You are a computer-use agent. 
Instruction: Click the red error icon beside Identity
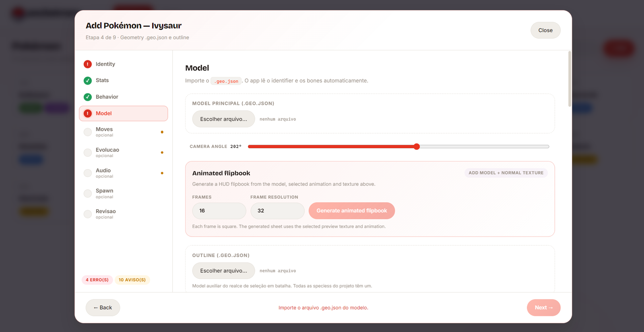click(x=88, y=64)
